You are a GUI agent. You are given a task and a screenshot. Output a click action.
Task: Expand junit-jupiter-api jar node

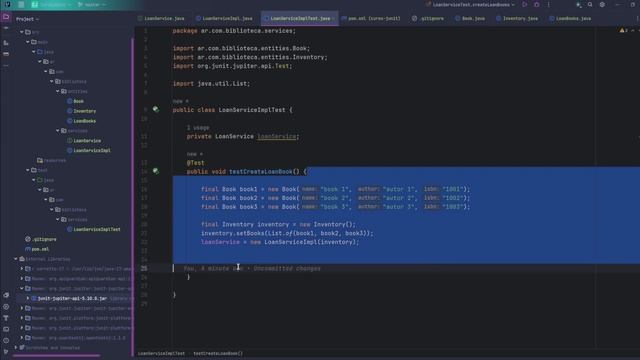click(x=28, y=298)
